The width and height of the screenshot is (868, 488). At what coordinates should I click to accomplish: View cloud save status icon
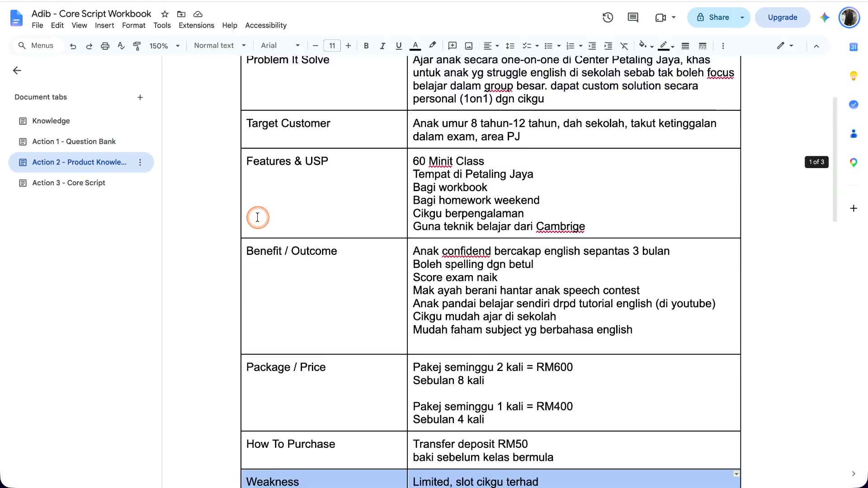point(198,14)
